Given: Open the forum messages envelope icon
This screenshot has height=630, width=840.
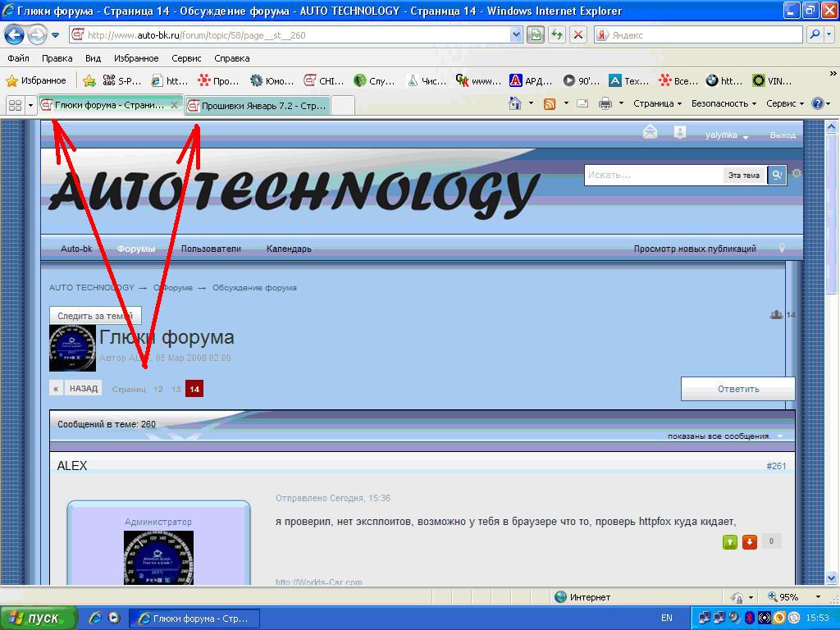Looking at the screenshot, I should coord(650,132).
